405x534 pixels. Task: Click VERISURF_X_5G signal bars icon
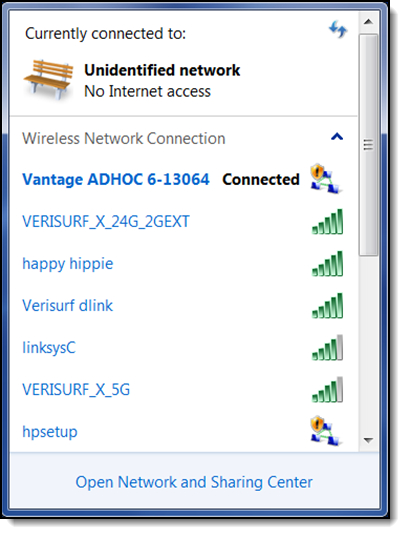(x=327, y=390)
